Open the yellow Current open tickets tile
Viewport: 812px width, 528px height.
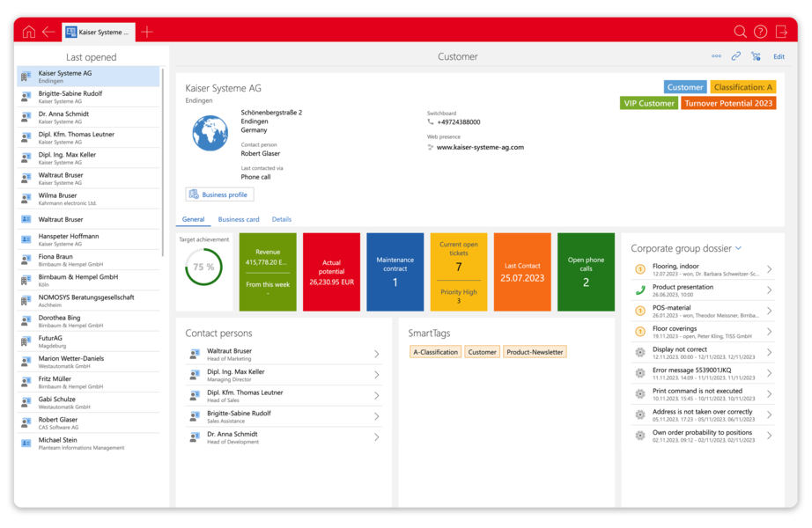(459, 272)
